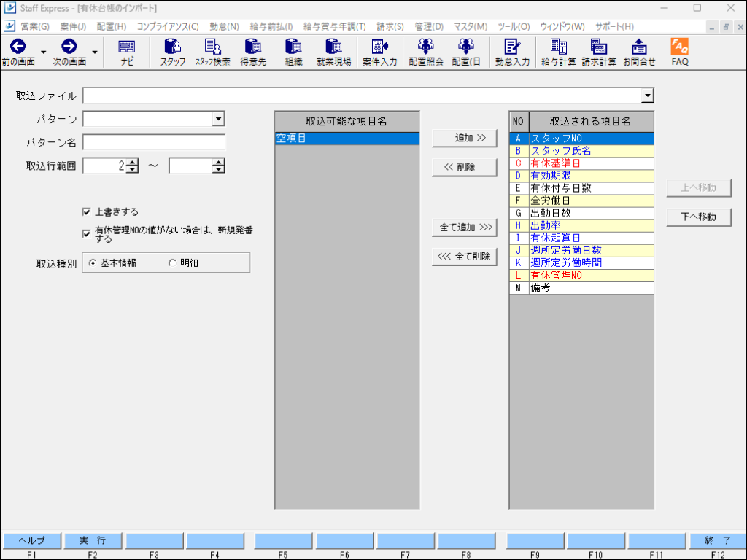Open the 前の画面 history dropdown arrow
The image size is (747, 560).
(43, 52)
